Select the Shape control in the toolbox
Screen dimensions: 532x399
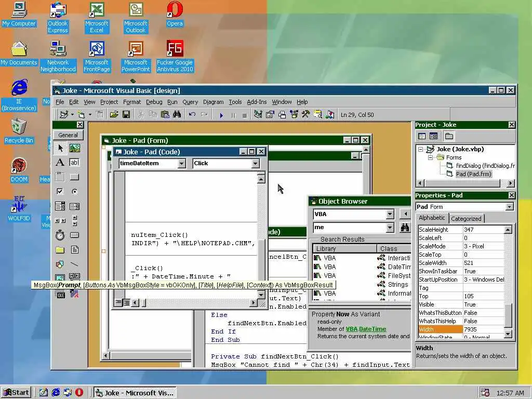click(60, 264)
